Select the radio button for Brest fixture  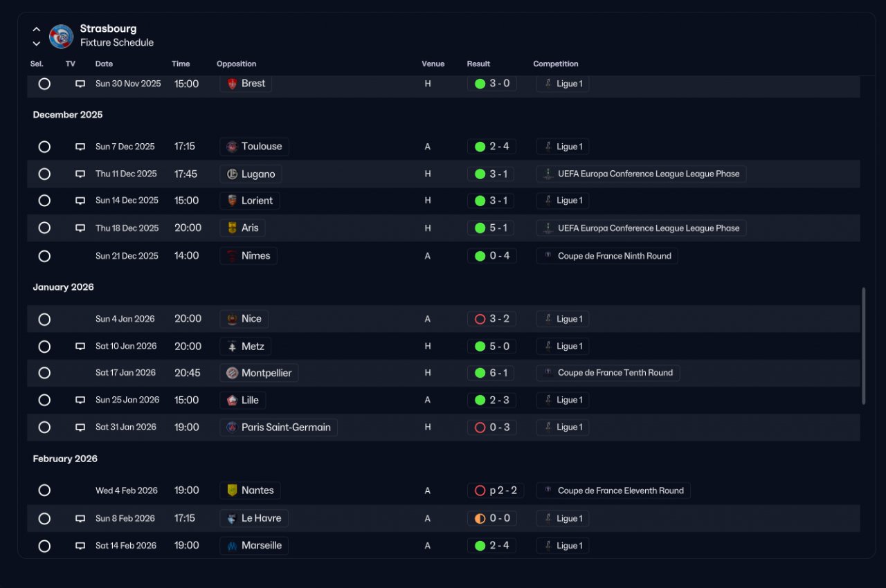point(44,84)
